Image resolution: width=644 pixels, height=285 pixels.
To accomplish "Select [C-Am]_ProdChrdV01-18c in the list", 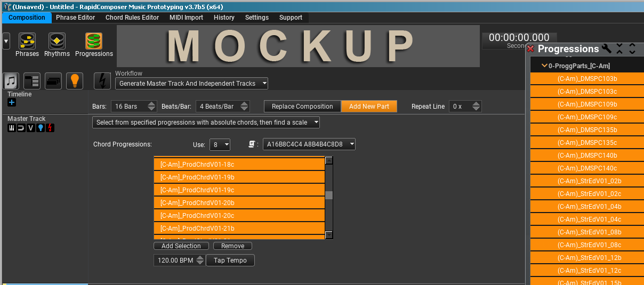I will 239,165.
